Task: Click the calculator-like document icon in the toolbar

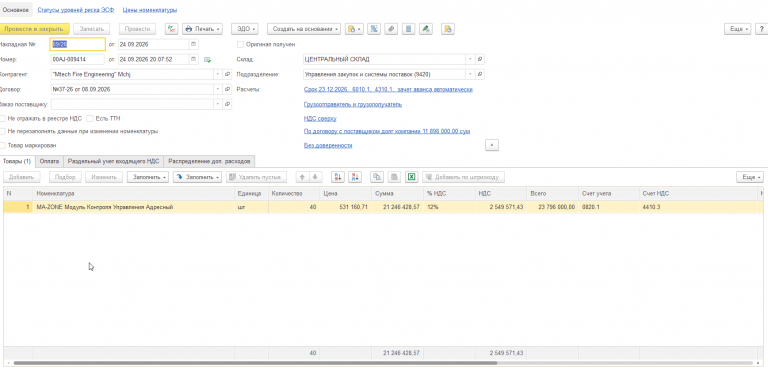Action: [x=408, y=29]
